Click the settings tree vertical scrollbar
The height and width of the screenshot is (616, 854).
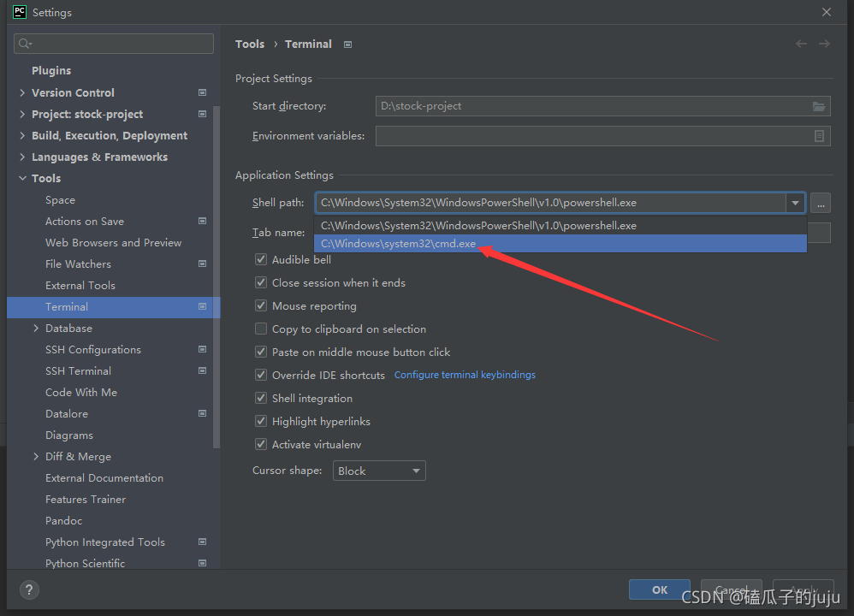[216, 276]
